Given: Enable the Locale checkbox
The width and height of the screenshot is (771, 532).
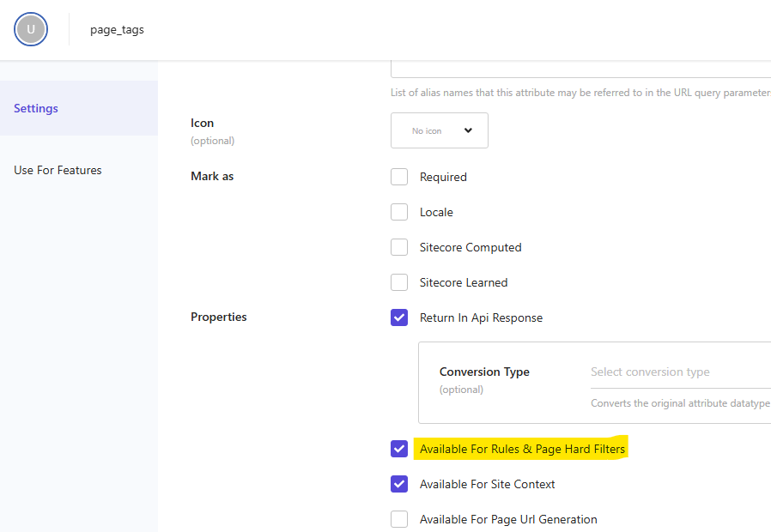Looking at the screenshot, I should click(399, 212).
